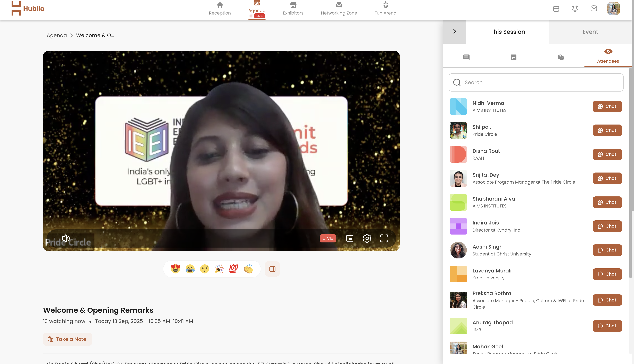Viewport: 634px width, 364px height.
Task: Click the attendee Search field
Action: click(536, 82)
